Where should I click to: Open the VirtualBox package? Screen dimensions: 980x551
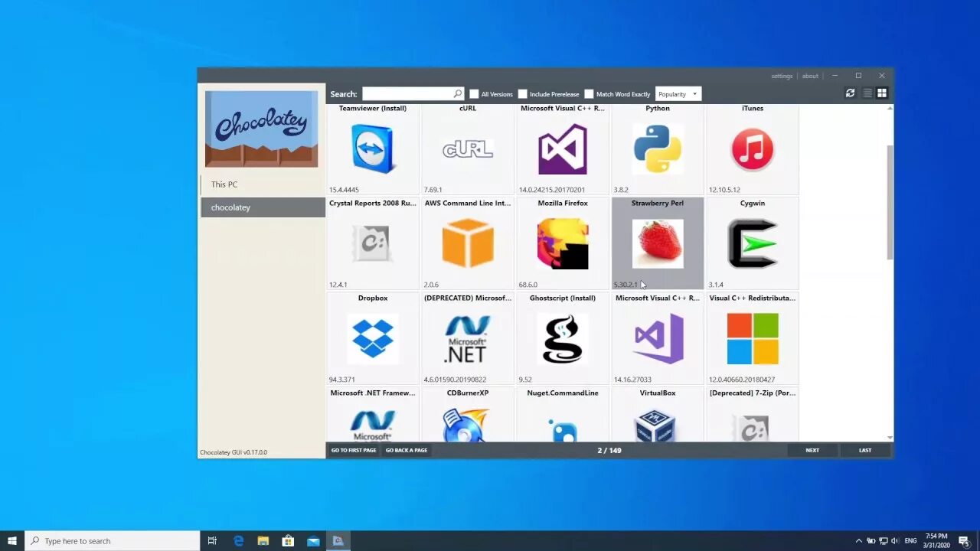[657, 421]
